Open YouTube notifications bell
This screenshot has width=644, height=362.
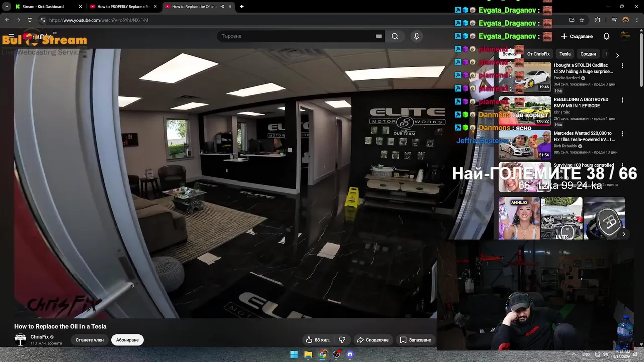click(607, 36)
